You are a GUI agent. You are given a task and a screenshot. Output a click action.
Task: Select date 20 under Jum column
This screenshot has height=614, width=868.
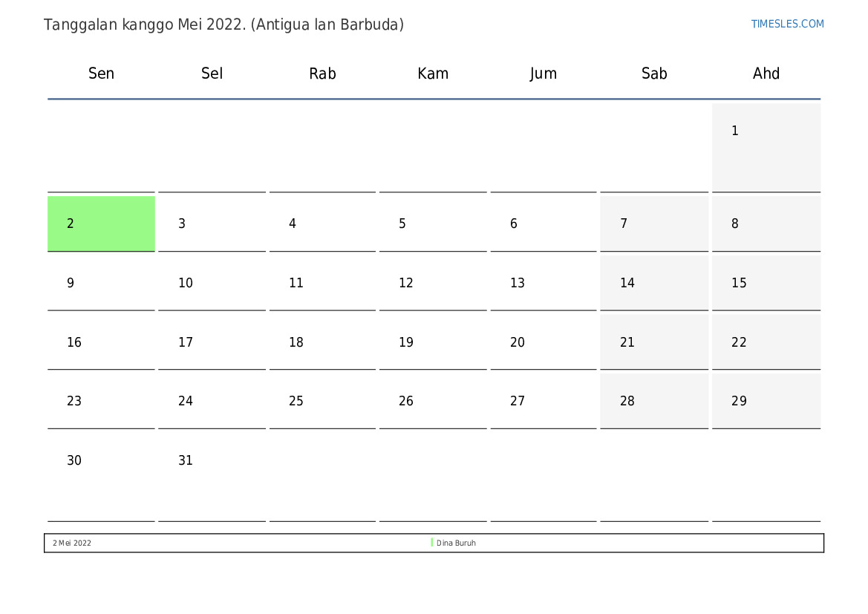[x=543, y=342]
